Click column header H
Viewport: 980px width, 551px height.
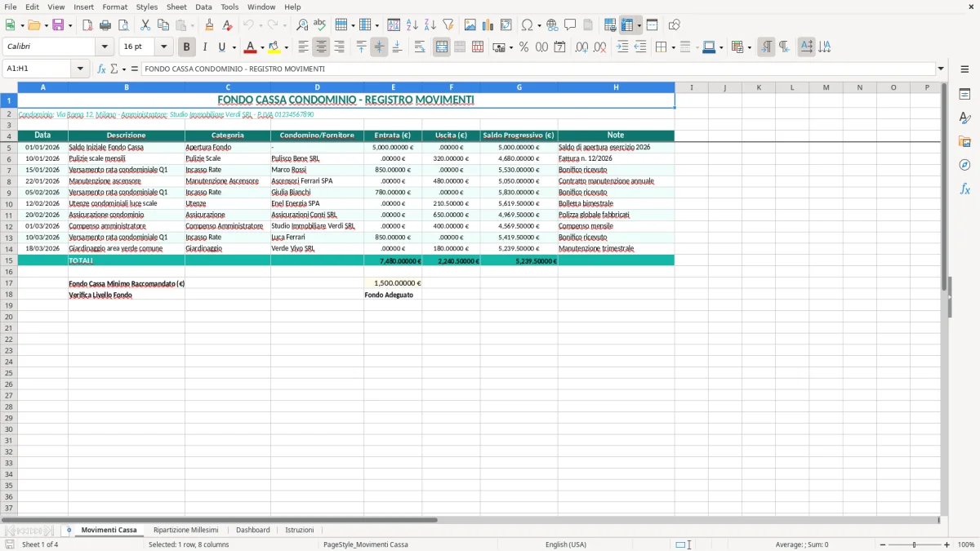point(616,87)
